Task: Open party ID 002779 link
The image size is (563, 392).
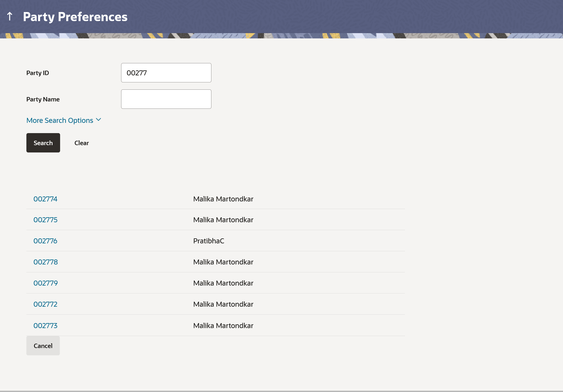Action: (x=45, y=283)
